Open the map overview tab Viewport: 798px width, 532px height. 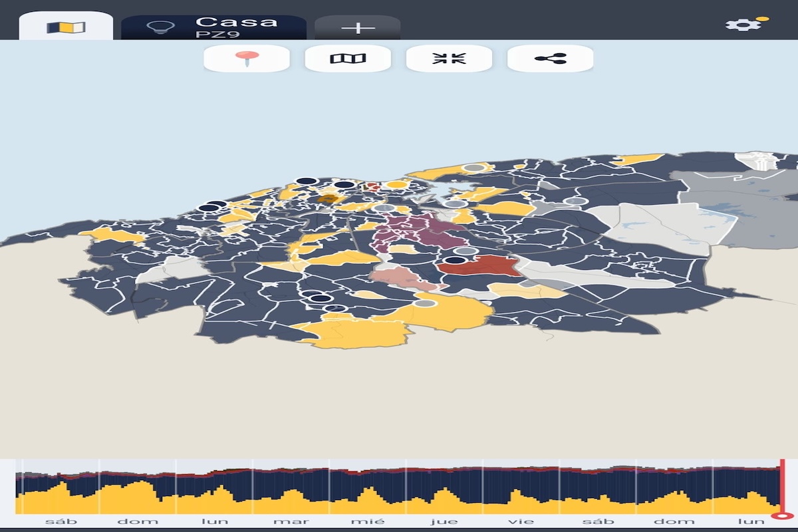(x=66, y=27)
